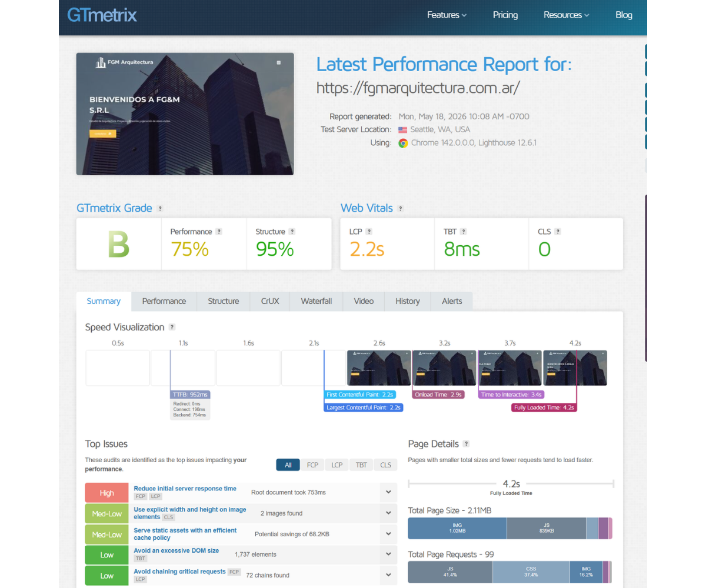Open the Pricing page
The image size is (706, 588).
tap(505, 15)
